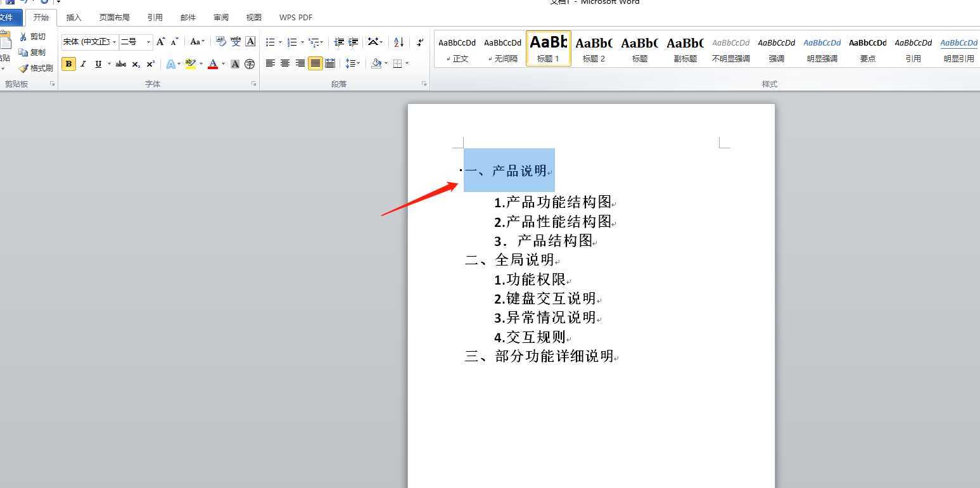980x488 pixels.
Task: Open the Phonetic Guide (wén) tool
Action: (x=236, y=42)
